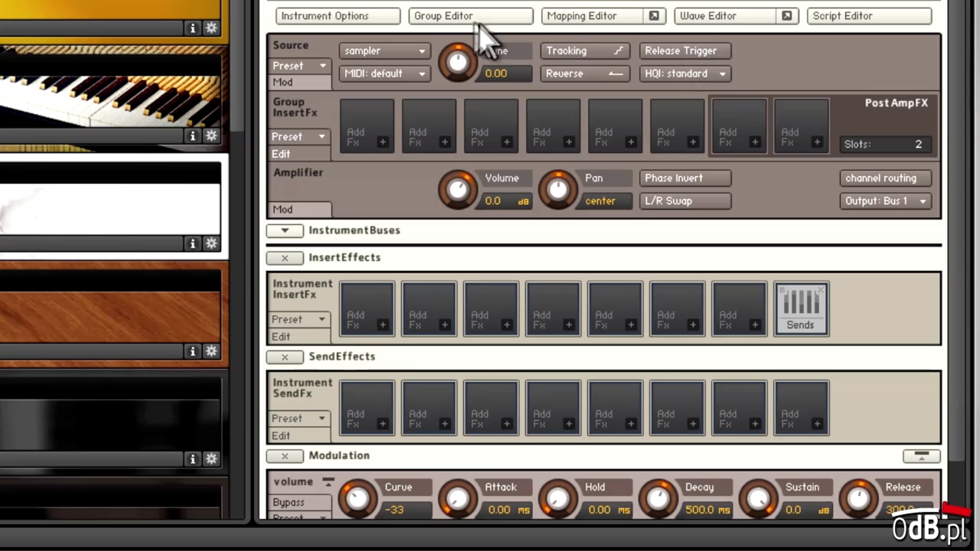980x551 pixels.
Task: Open the HQI: standard quality dropdown
Action: click(x=685, y=74)
